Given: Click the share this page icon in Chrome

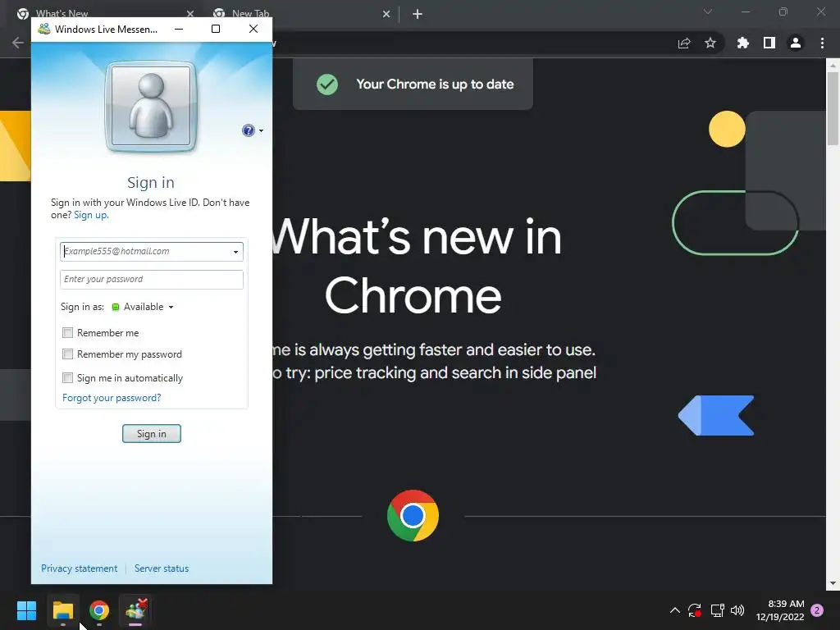Looking at the screenshot, I should 684,43.
